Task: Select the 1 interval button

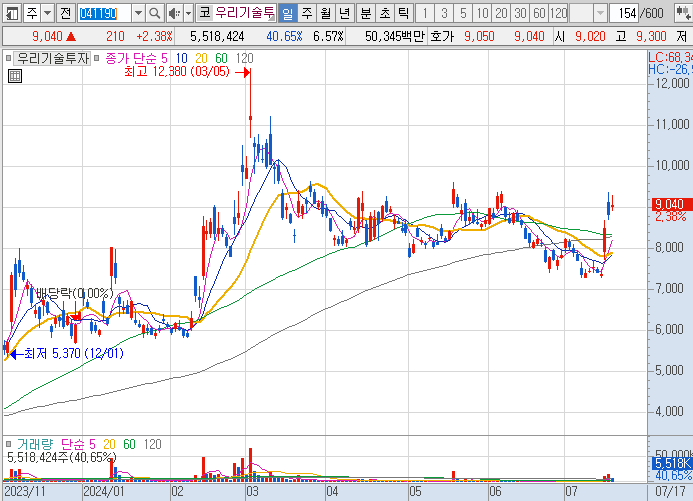Action: pyautogui.click(x=425, y=13)
